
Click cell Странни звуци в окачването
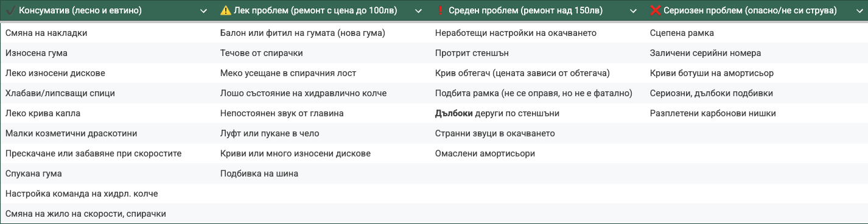(x=538, y=133)
